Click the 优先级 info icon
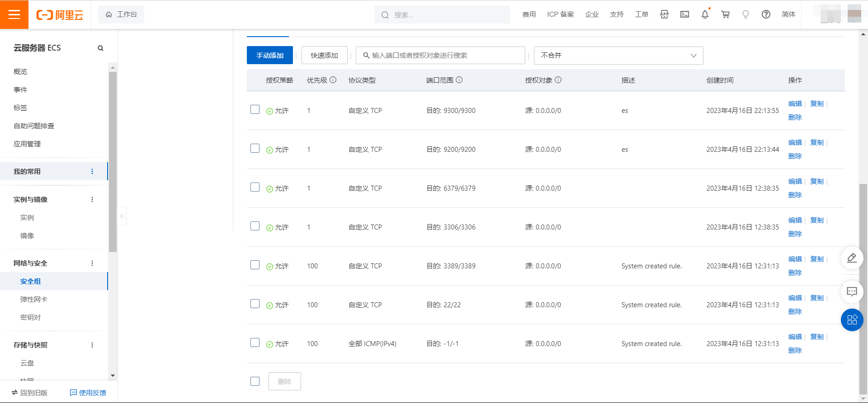This screenshot has width=868, height=403. pos(333,80)
